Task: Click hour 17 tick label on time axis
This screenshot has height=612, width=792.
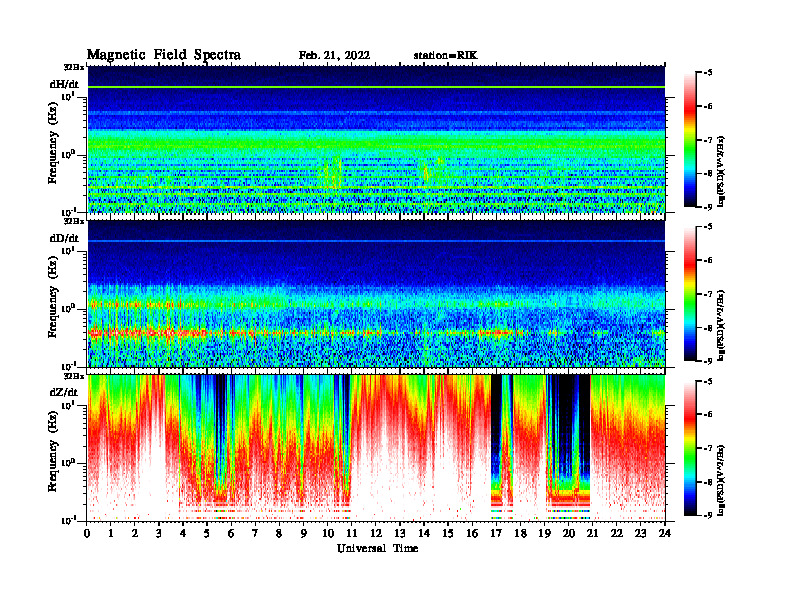Action: [496, 534]
